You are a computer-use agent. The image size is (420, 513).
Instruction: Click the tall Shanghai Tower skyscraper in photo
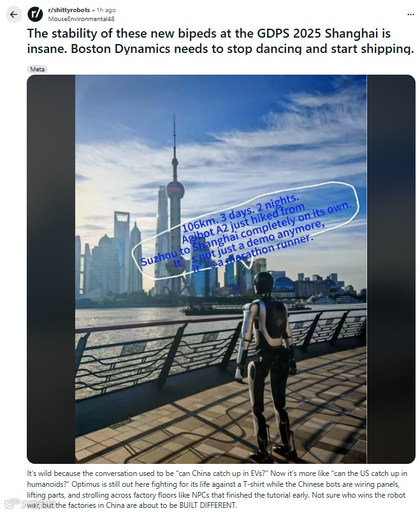coord(161,241)
